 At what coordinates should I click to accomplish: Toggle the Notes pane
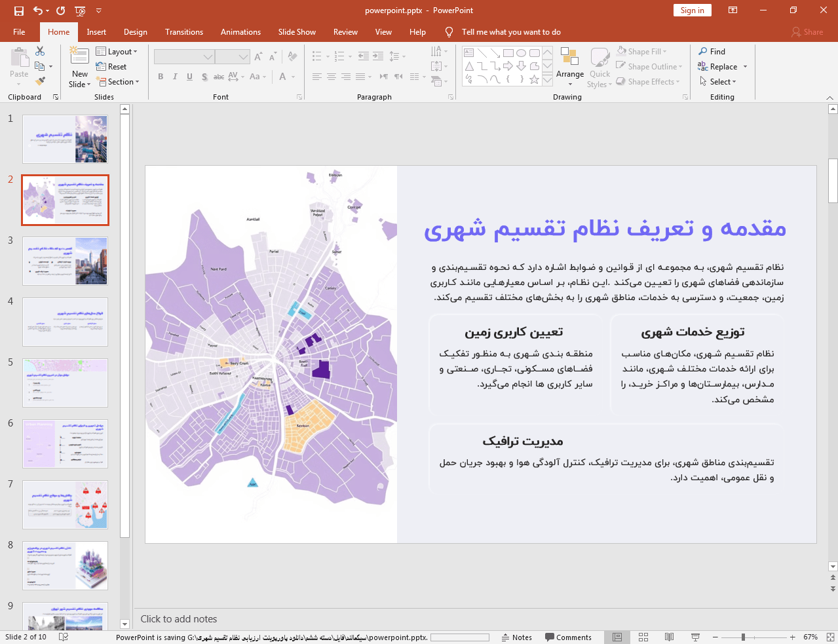pos(517,636)
